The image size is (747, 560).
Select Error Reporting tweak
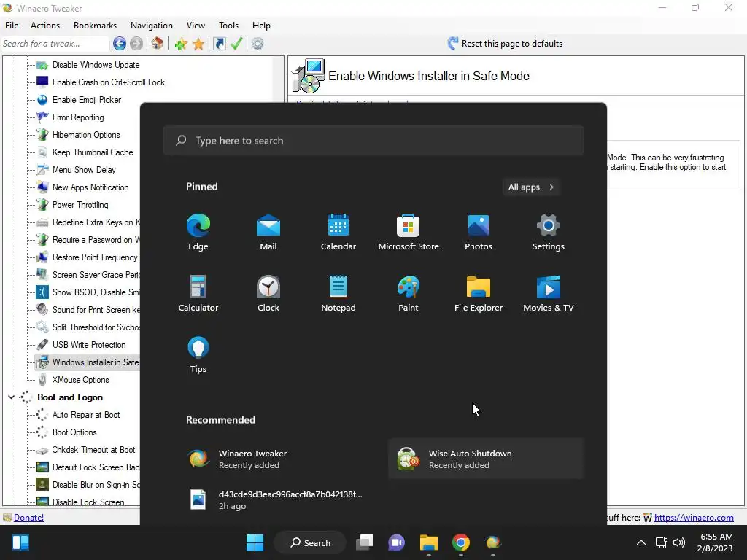click(x=78, y=117)
